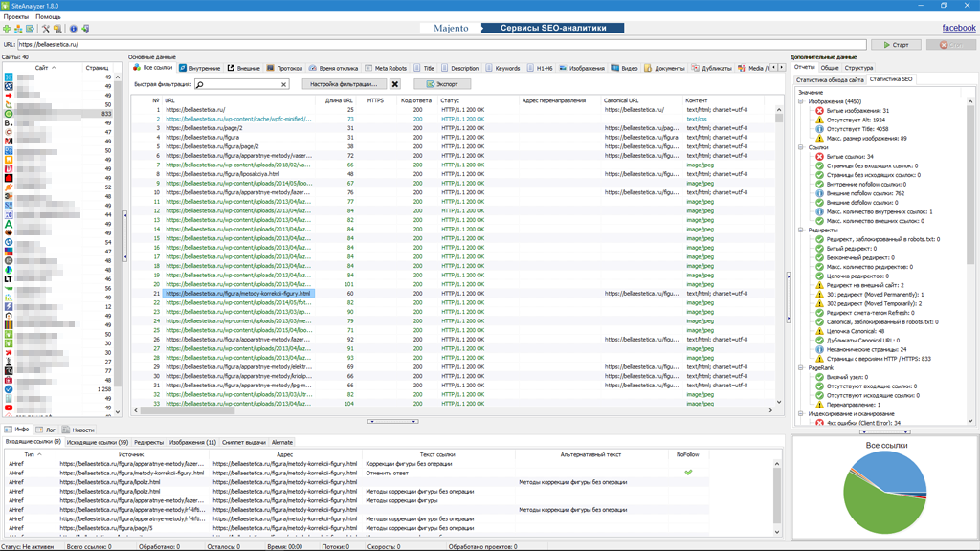This screenshot has width=980, height=551.
Task: Click the Внешние tab icon
Action: point(231,68)
